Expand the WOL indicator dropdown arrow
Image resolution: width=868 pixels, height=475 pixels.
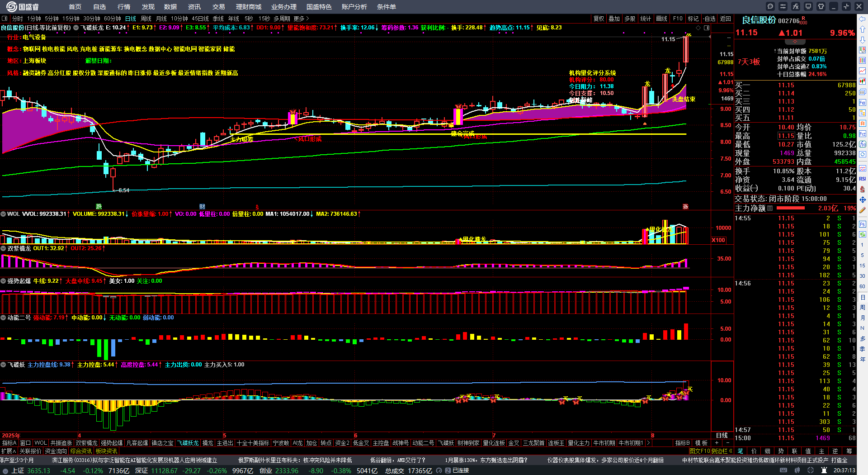tap(3, 214)
